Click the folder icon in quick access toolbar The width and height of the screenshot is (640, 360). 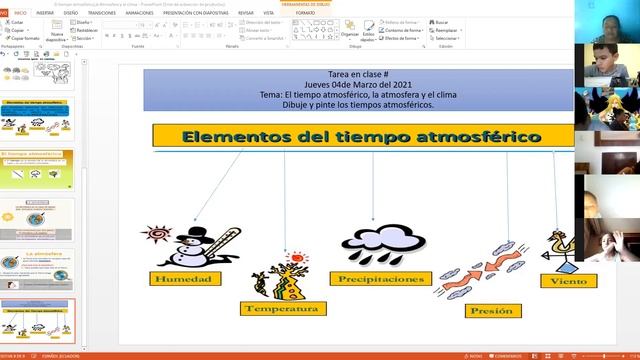[56, 54]
